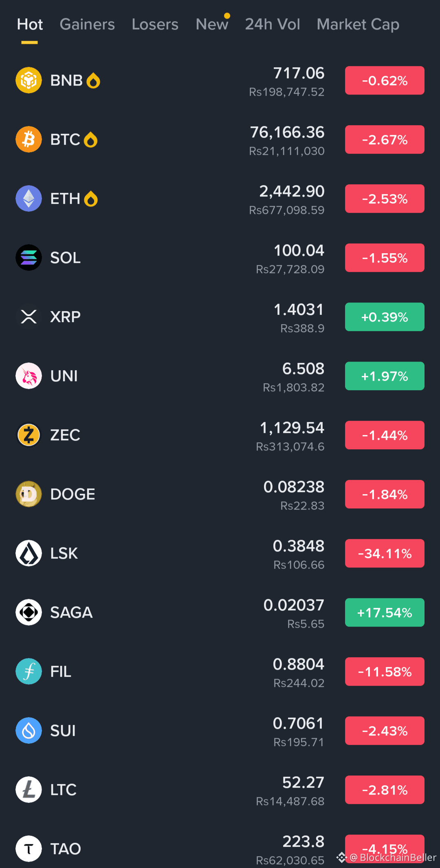Tap the Ethereum diamond logo icon
440x868 pixels.
coord(29,199)
